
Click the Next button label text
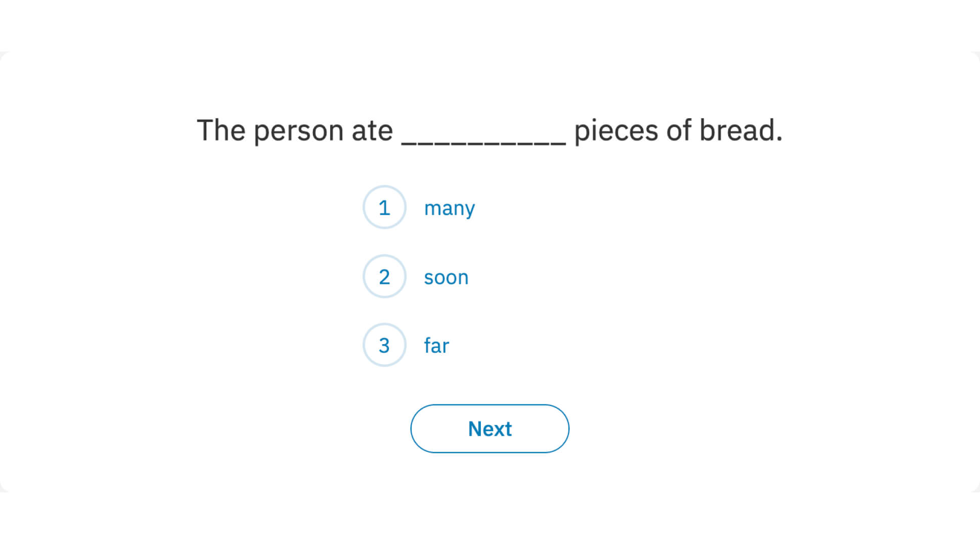(489, 428)
